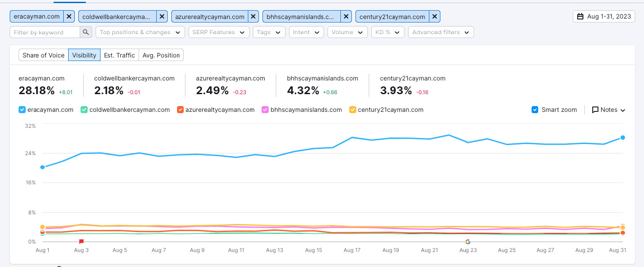Image resolution: width=644 pixels, height=267 pixels.
Task: Toggle the Smart zoom checkbox
Action: coord(535,110)
